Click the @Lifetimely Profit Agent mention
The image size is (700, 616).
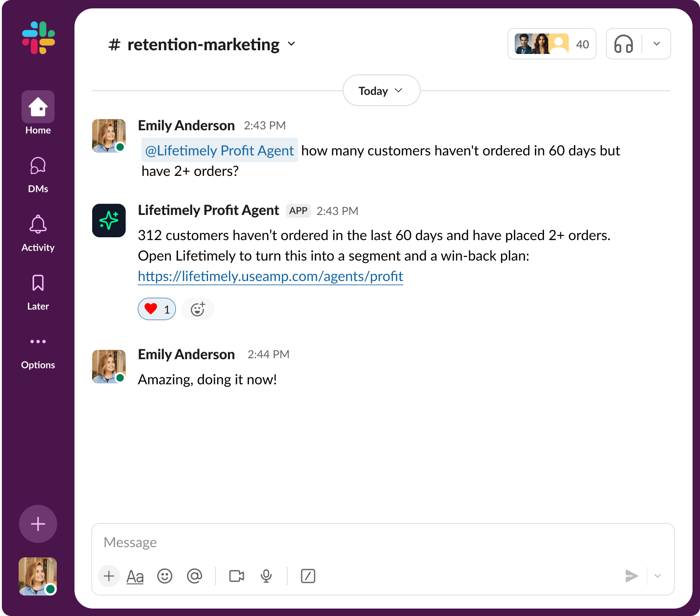[x=220, y=150]
